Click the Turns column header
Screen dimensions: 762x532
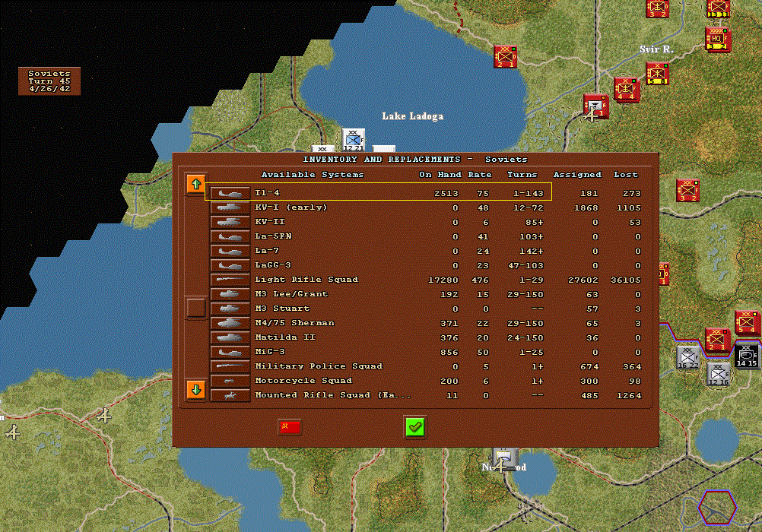[x=522, y=174]
